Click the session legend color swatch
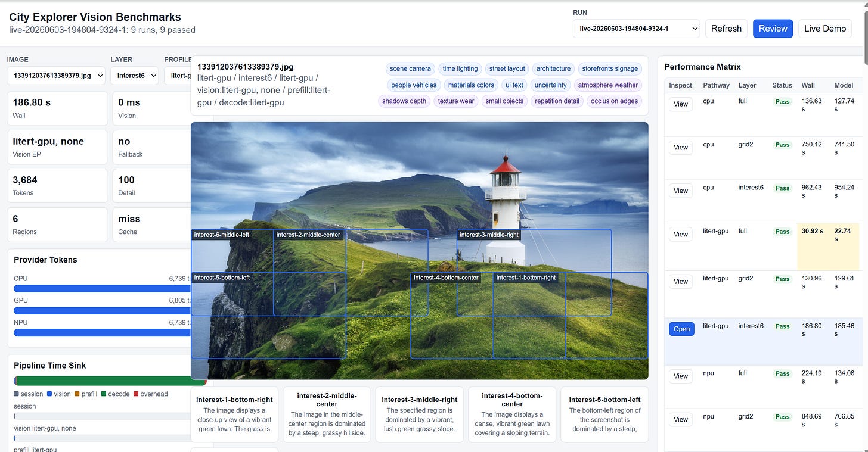868x452 pixels. click(x=16, y=394)
